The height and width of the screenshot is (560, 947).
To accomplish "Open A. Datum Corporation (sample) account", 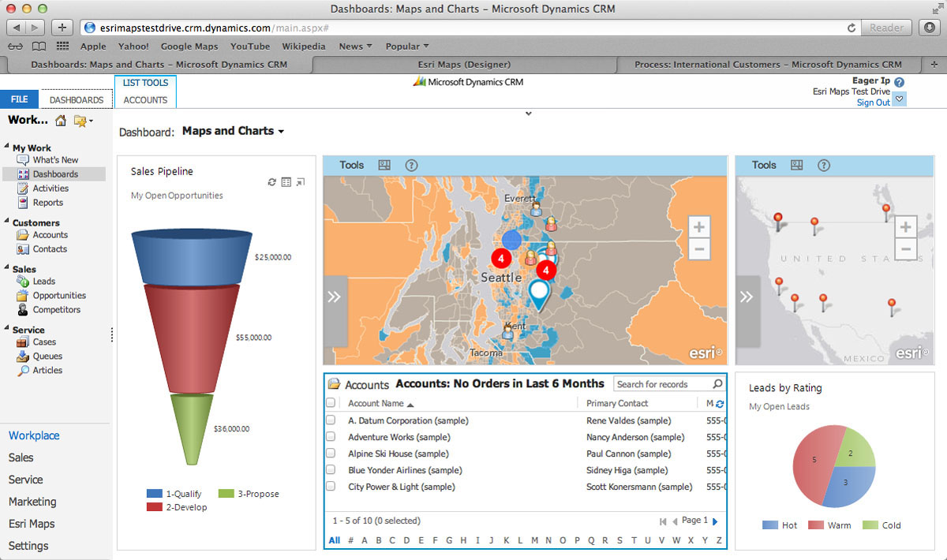I will (409, 420).
